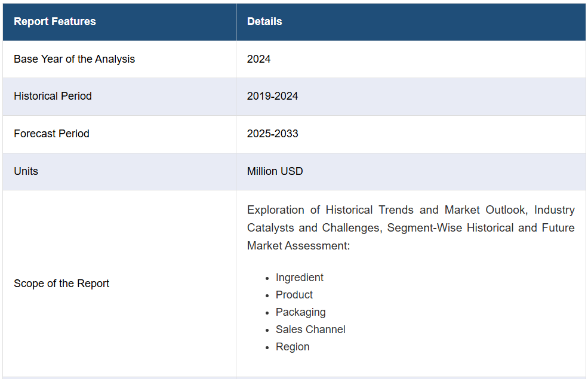
Task: Click the 2019-2024 historical period value
Action: (272, 96)
